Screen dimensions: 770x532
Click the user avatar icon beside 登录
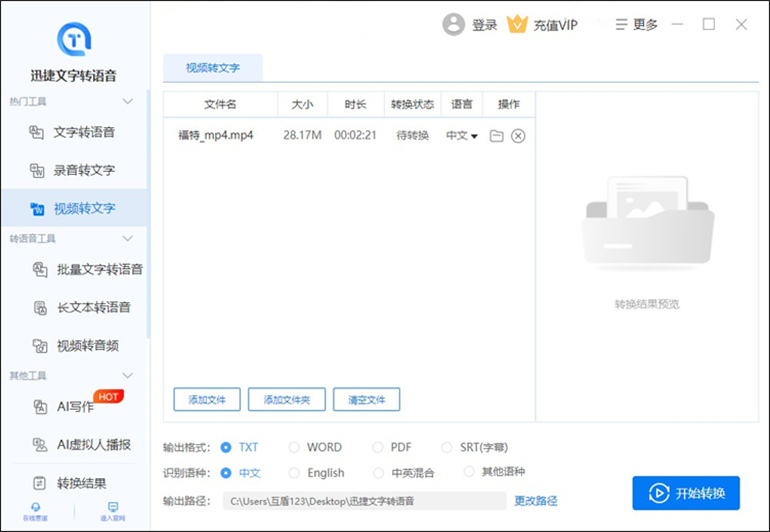(453, 24)
